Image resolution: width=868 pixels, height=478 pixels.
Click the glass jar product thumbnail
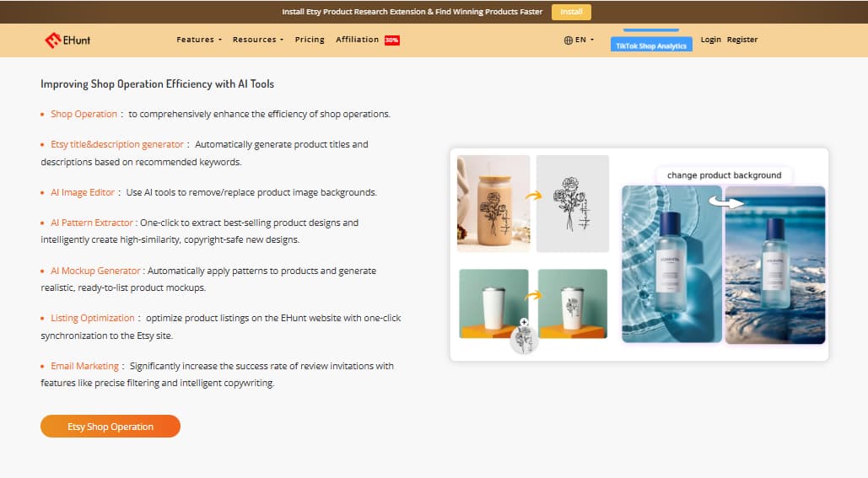493,203
